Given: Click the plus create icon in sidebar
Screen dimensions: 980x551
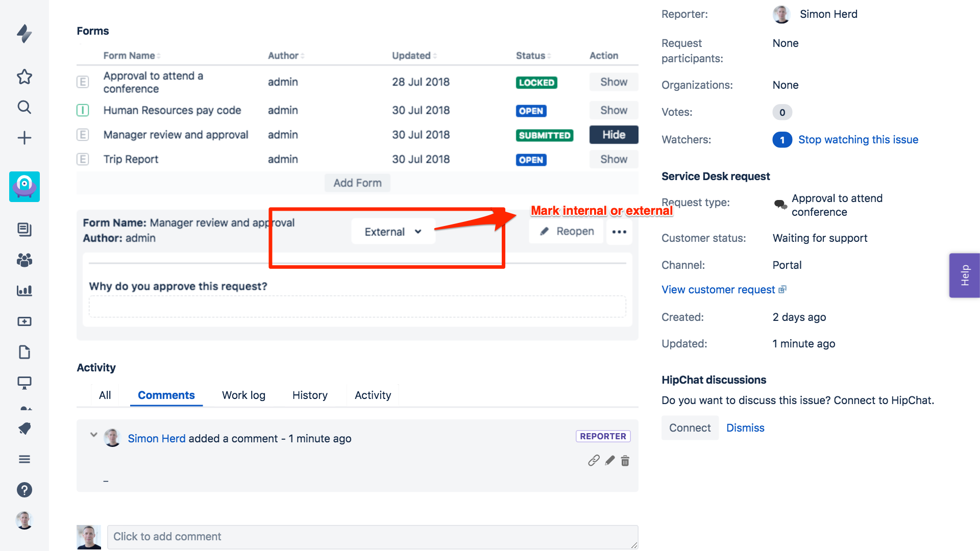Looking at the screenshot, I should (24, 138).
